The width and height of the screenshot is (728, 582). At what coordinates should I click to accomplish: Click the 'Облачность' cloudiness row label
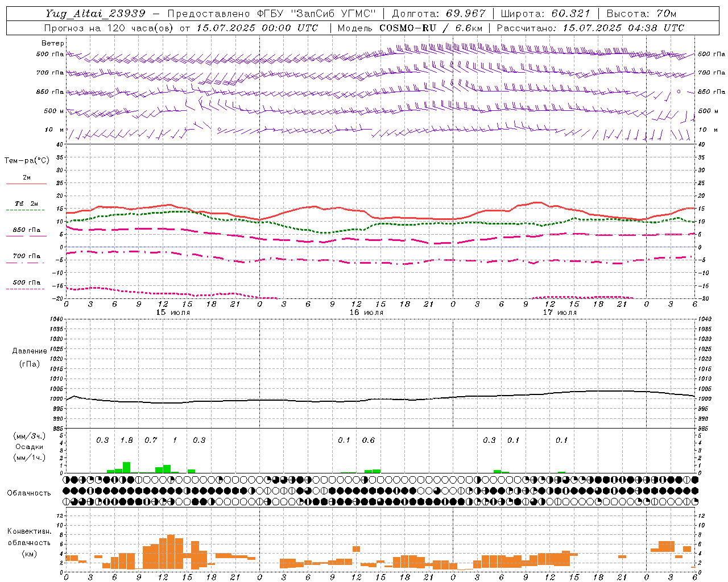point(29,493)
